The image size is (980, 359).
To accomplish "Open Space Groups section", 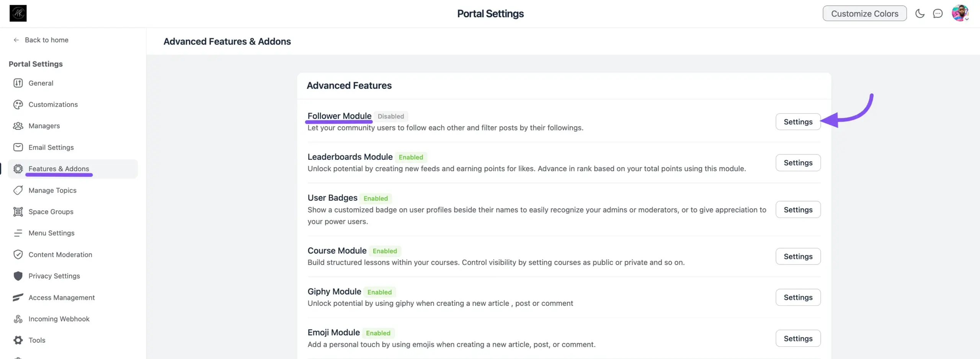I will pos(51,212).
